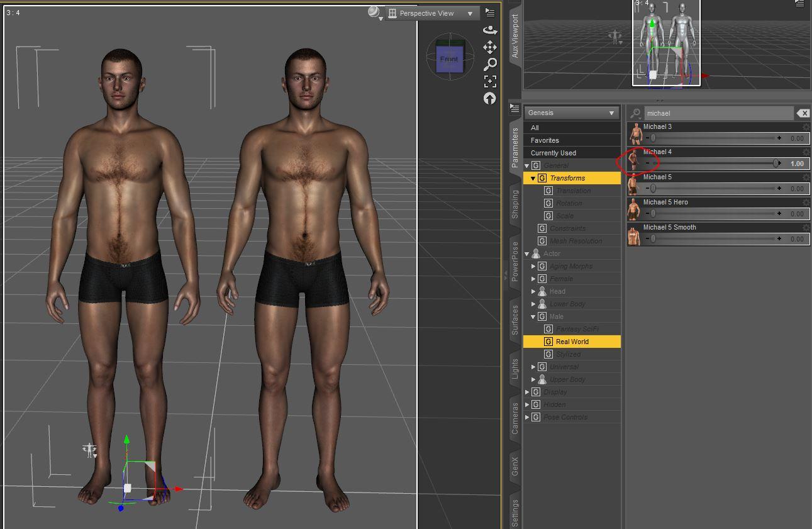The height and width of the screenshot is (529, 812).
Task: Expand the Aging Morphs group arrow
Action: click(533, 266)
